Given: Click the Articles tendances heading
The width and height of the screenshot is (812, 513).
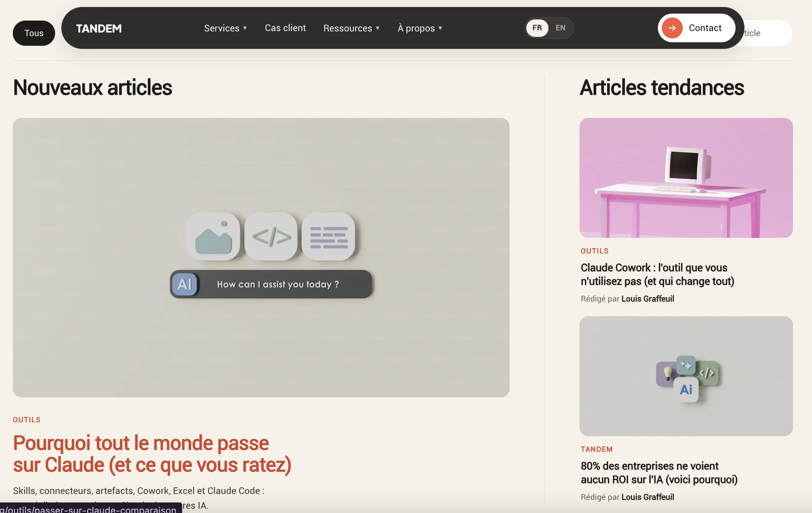Looking at the screenshot, I should pos(662,87).
